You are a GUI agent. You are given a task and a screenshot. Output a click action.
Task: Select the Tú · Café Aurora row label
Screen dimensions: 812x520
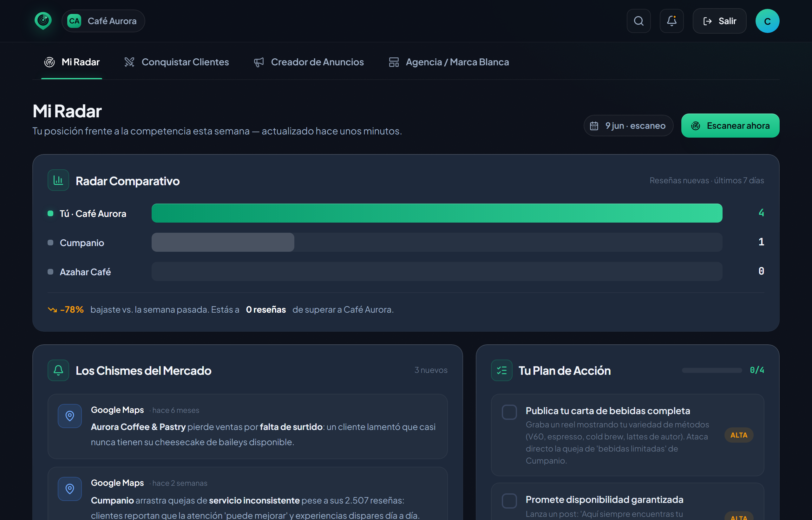point(93,213)
